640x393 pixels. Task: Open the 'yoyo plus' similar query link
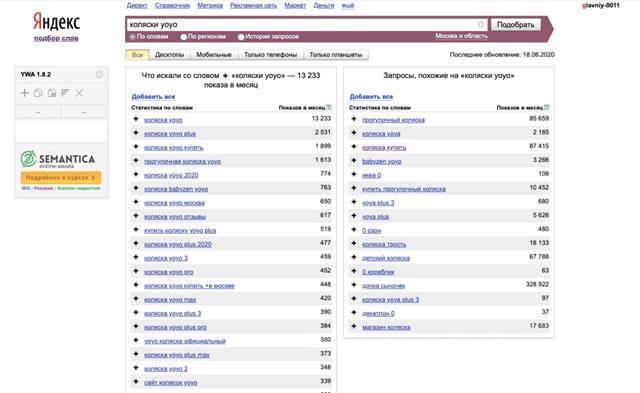[x=376, y=216]
